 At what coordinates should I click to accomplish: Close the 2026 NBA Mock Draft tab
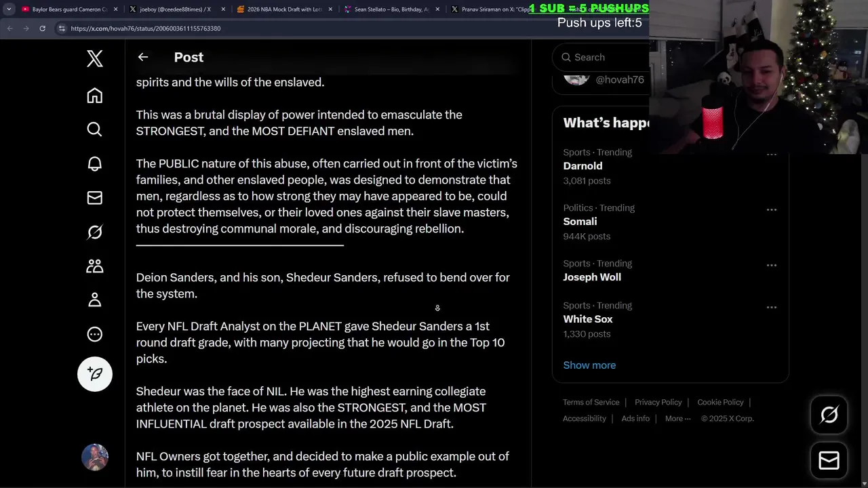[x=330, y=9]
